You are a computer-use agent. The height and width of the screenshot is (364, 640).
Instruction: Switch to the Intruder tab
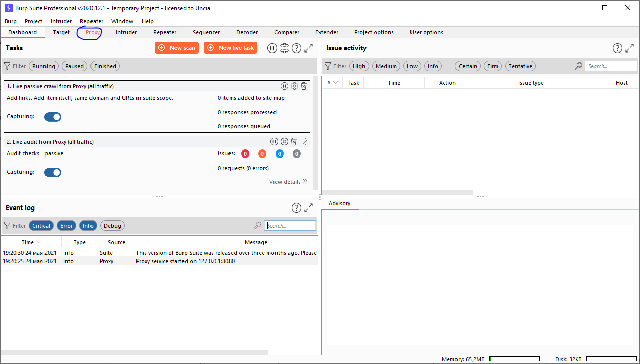[126, 32]
